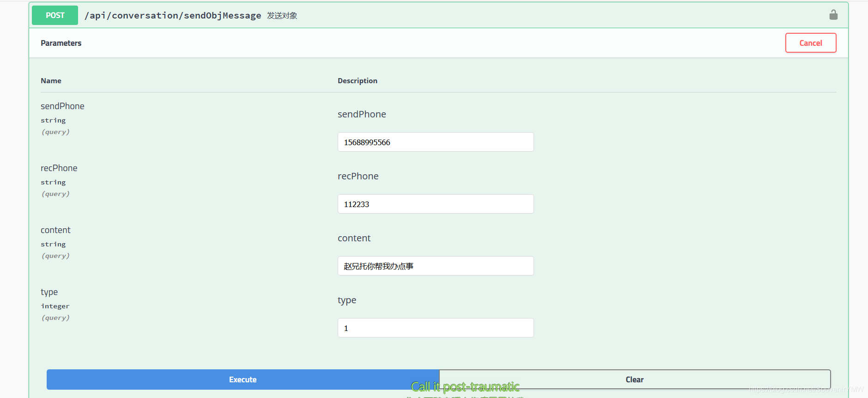Focus the recPhone input with 112233
868x398 pixels.
tap(436, 204)
